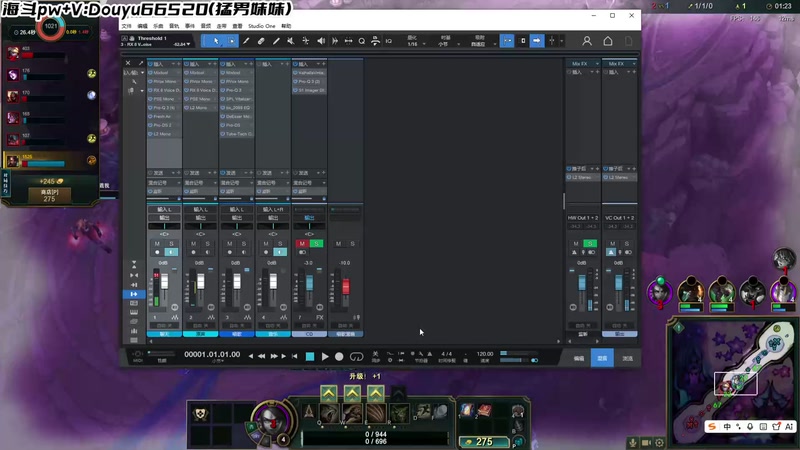Open the quantize 1/16 dropdown
The image size is (800, 450).
(x=412, y=44)
